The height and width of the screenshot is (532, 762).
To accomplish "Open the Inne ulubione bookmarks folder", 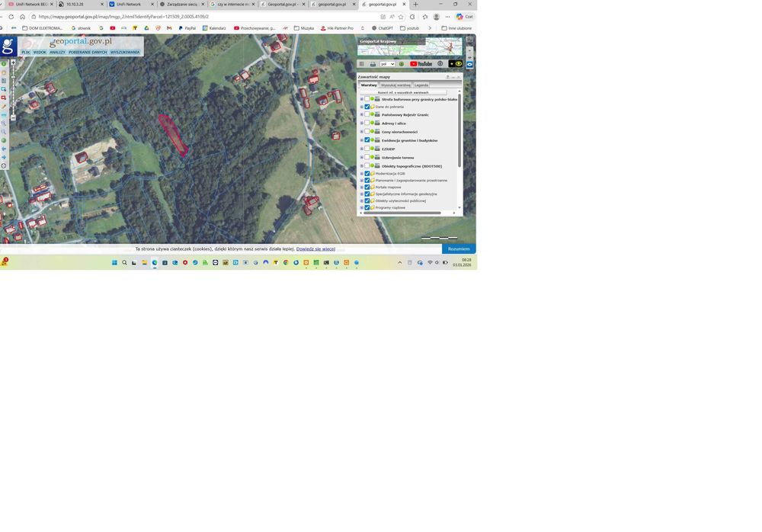I will 456,28.
